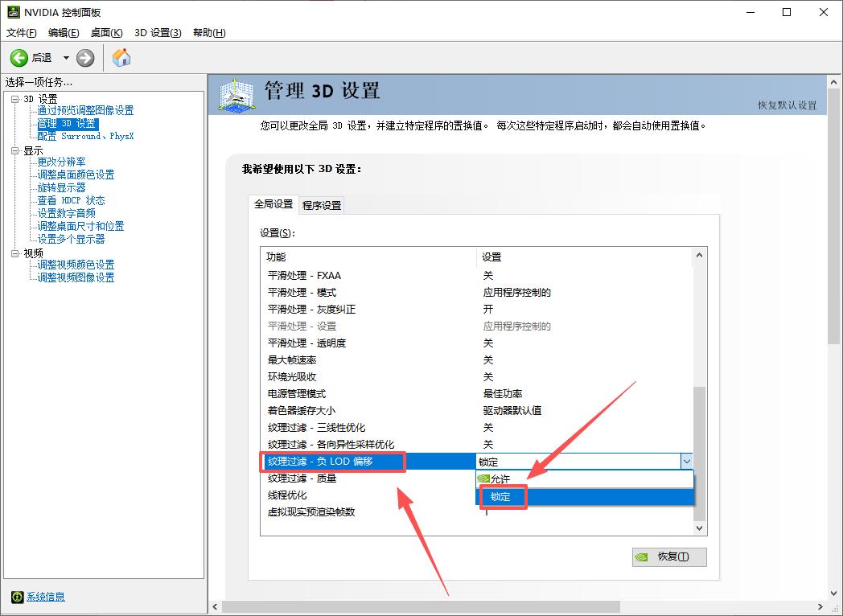
Task: Select the 着色器缓存大小 row
Action: click(x=477, y=411)
